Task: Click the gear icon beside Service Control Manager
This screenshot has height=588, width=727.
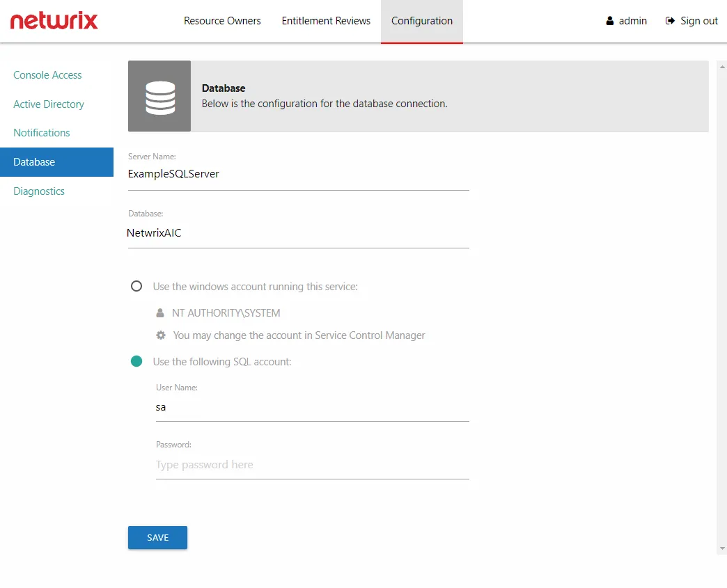Action: [x=160, y=335]
